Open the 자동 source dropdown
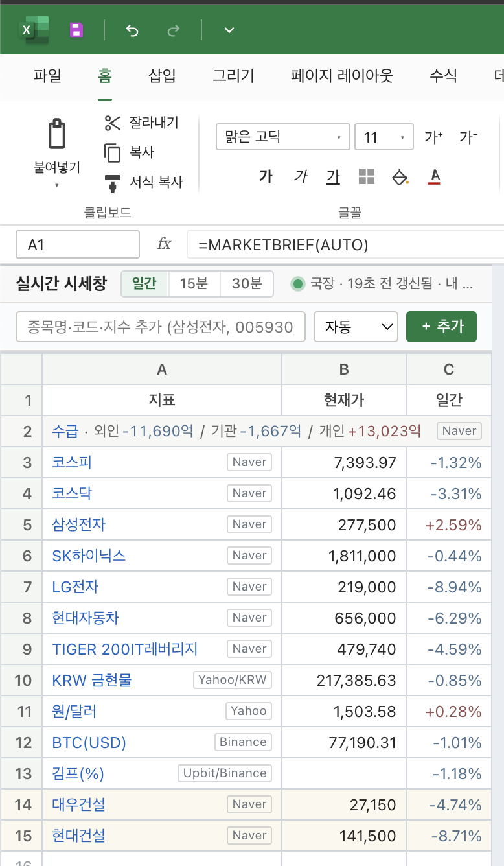Viewport: 504px width, 866px height. 356,327
